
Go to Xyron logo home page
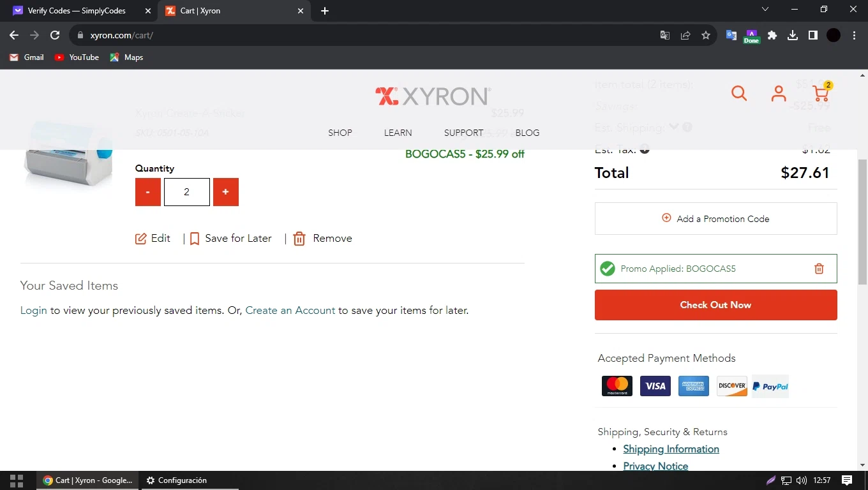click(433, 96)
